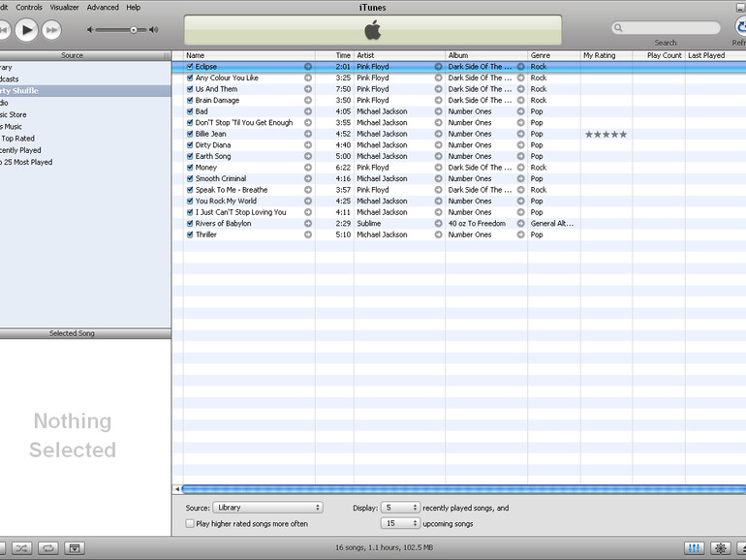
Task: Open the Help menu
Action: [x=134, y=7]
